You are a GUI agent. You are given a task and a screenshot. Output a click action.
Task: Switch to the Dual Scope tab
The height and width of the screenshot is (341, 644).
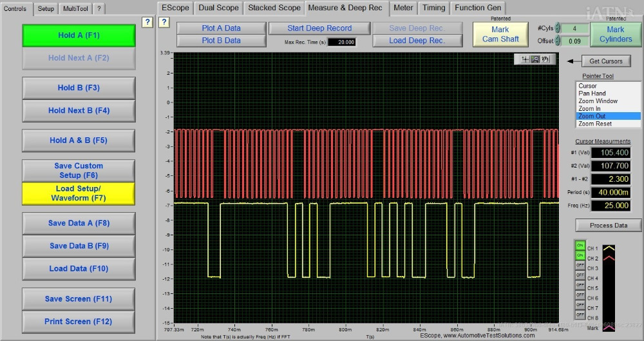click(x=219, y=8)
